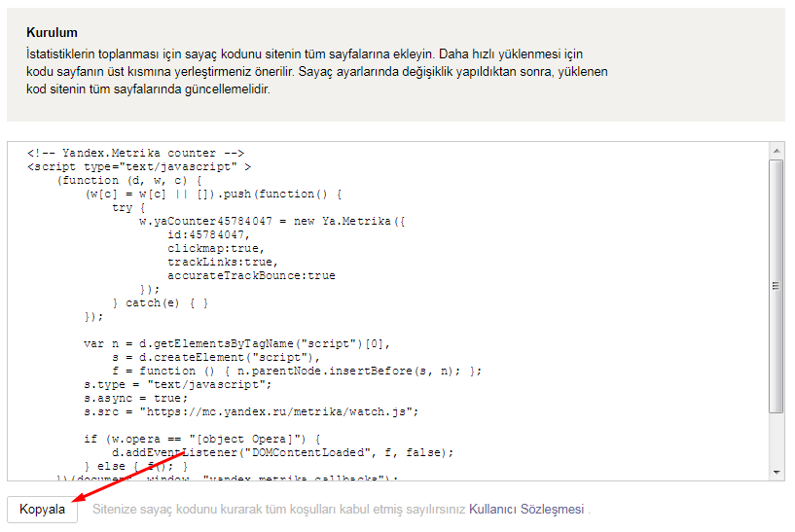The image size is (795, 532).
Task: Click the s.async = true line
Action: tap(136, 398)
